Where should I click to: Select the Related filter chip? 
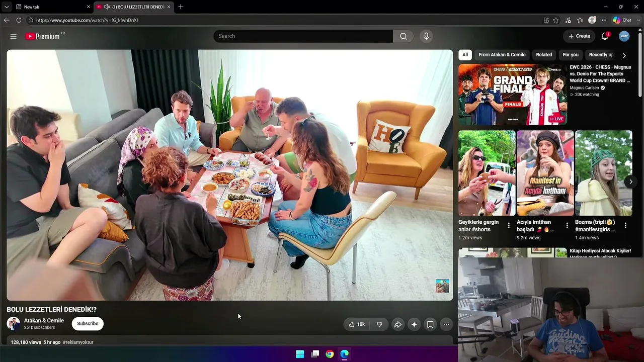[x=544, y=55]
